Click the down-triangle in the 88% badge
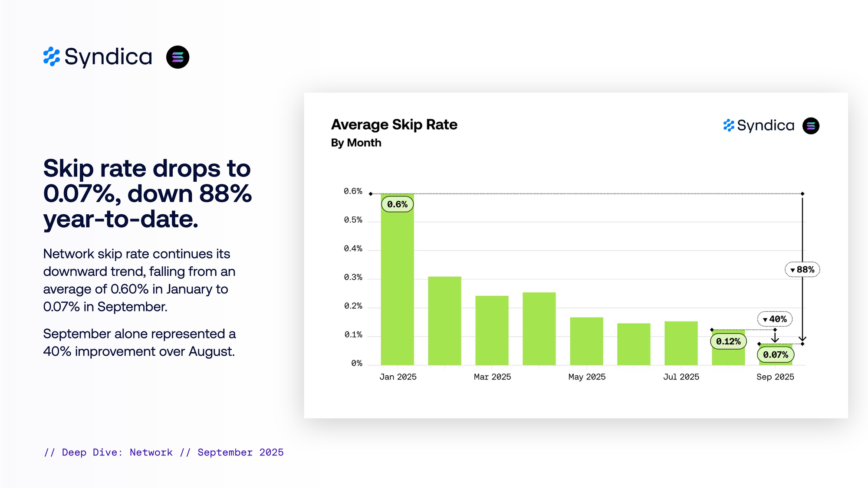The height and width of the screenshot is (488, 868). [792, 270]
